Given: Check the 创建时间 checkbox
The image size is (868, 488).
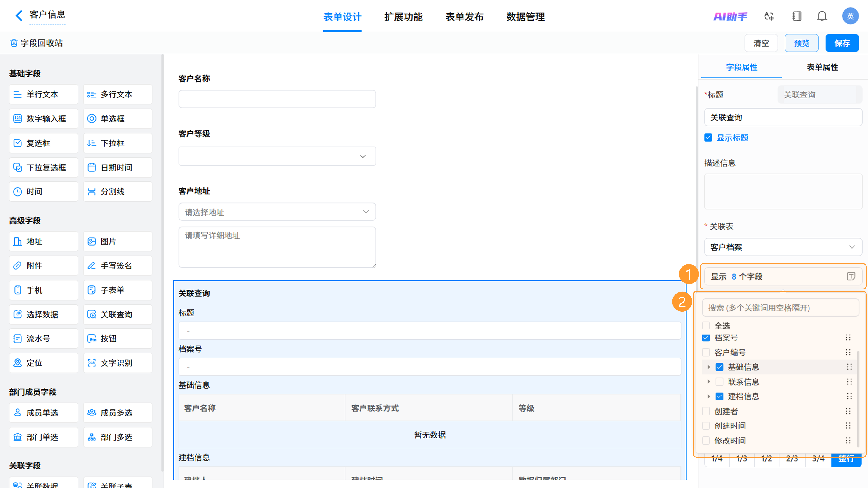Looking at the screenshot, I should (706, 426).
